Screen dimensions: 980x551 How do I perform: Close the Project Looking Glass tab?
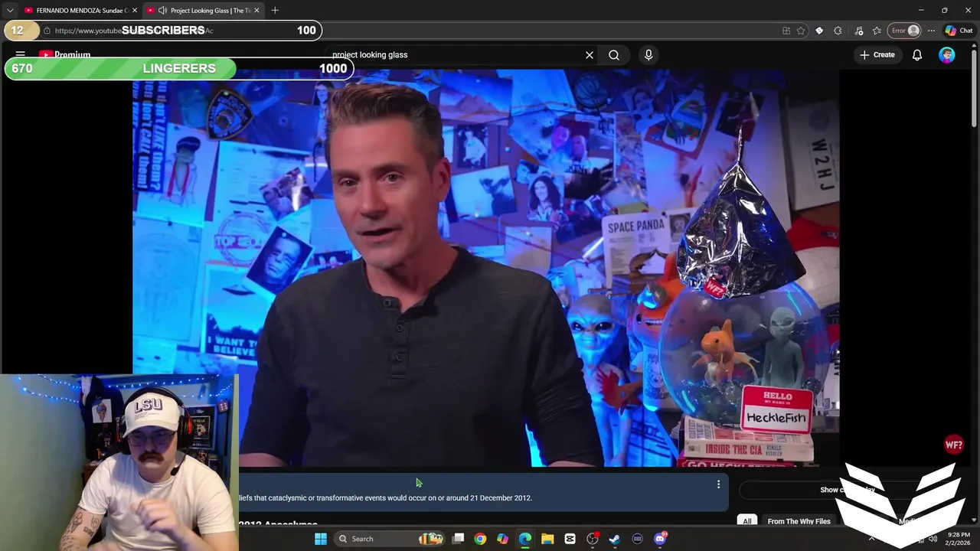tap(256, 10)
